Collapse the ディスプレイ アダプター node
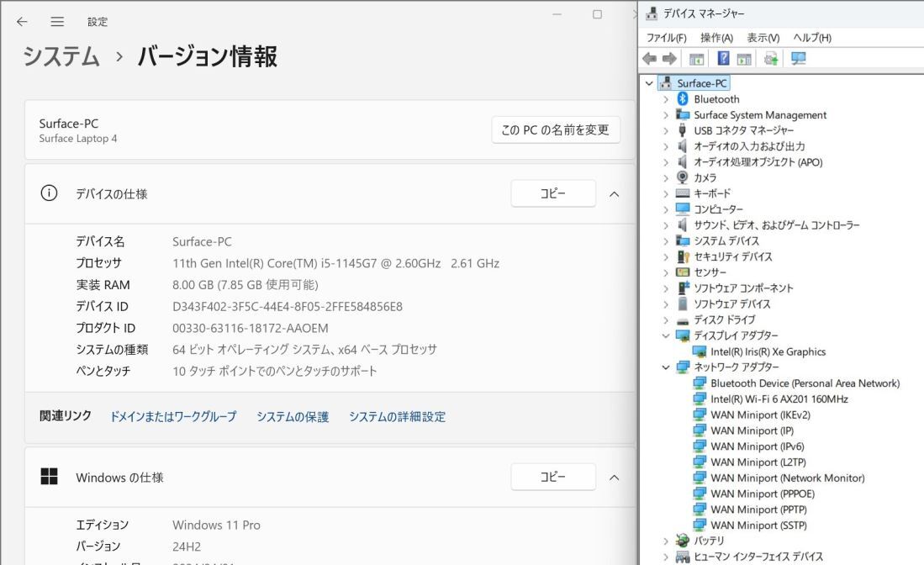Image resolution: width=924 pixels, height=565 pixels. point(666,335)
